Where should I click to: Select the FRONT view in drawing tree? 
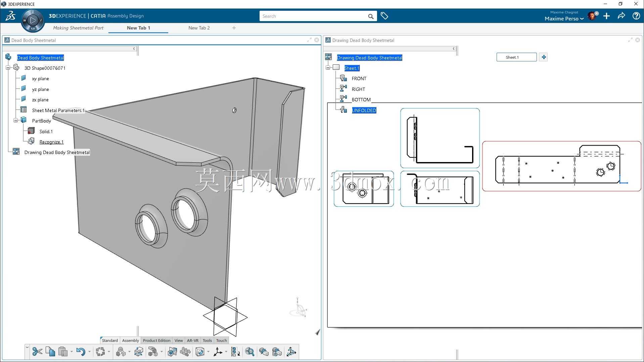[x=359, y=79]
